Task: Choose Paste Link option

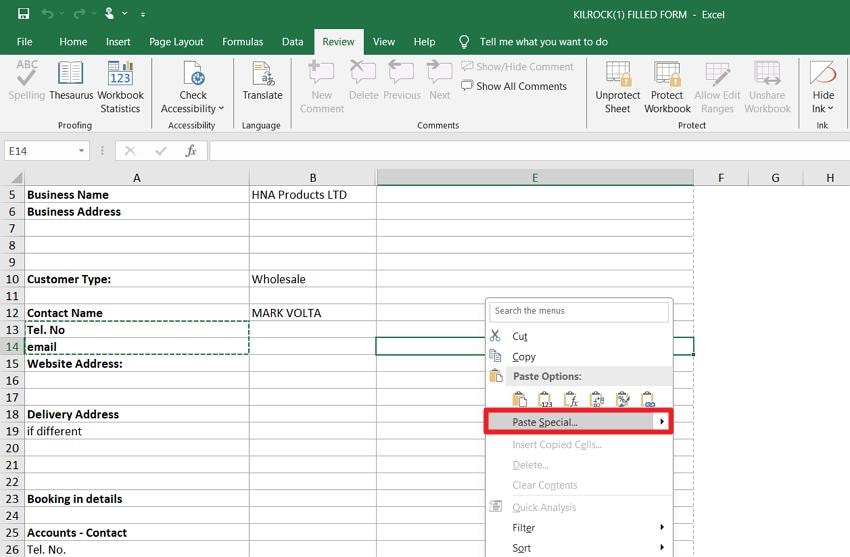Action: [x=648, y=400]
